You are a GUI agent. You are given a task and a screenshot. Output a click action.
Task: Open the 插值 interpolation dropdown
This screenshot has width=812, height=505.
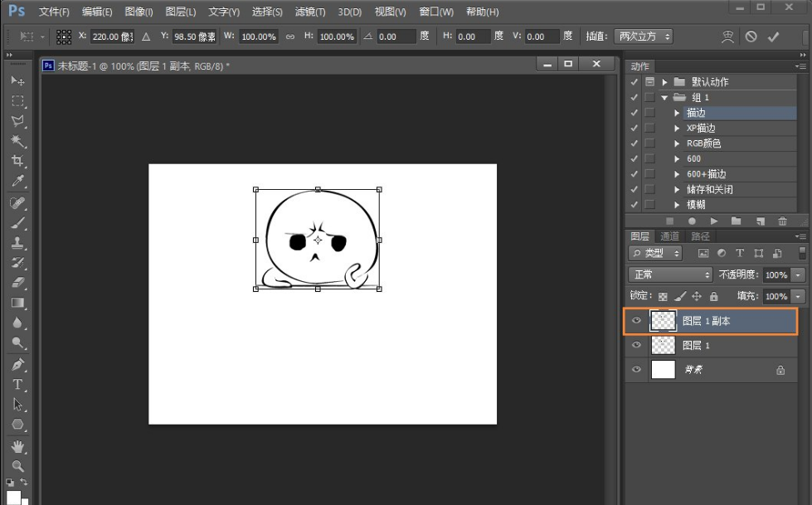click(x=644, y=36)
